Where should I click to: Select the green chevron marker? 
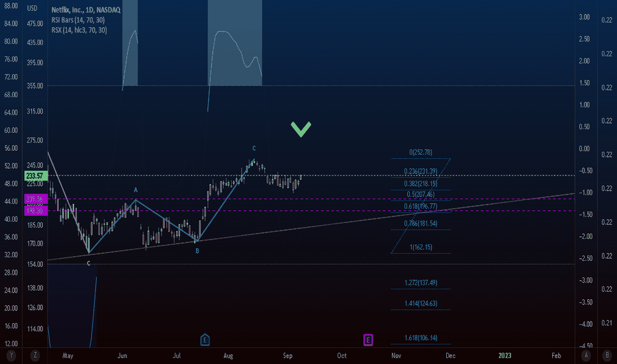point(301,129)
